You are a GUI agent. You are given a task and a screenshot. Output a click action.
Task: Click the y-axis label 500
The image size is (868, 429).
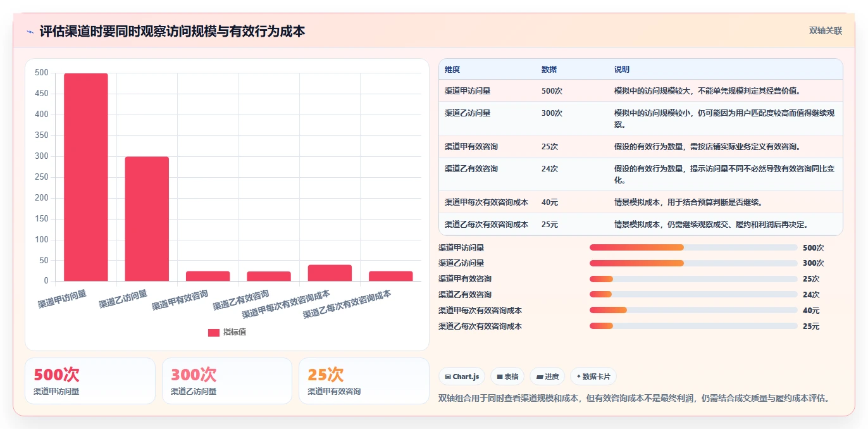(41, 73)
